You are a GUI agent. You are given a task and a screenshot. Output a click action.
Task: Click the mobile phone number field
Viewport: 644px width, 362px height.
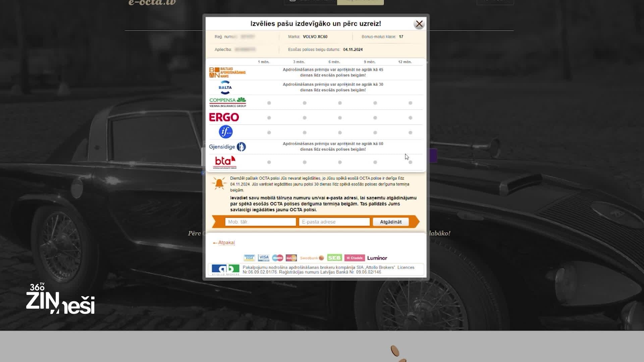click(x=260, y=222)
